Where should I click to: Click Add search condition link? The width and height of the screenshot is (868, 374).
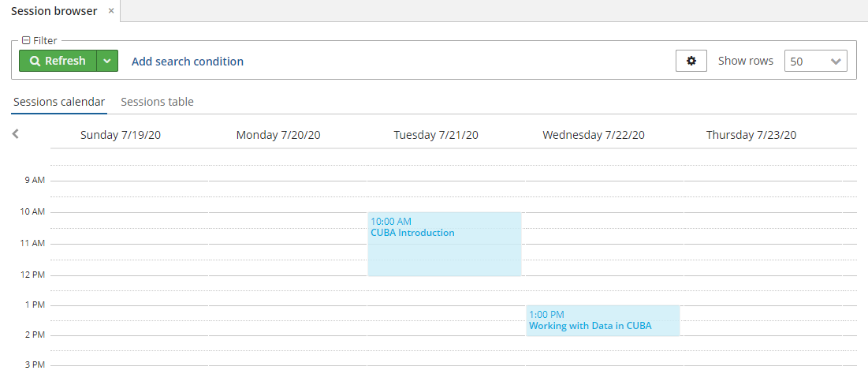click(187, 62)
